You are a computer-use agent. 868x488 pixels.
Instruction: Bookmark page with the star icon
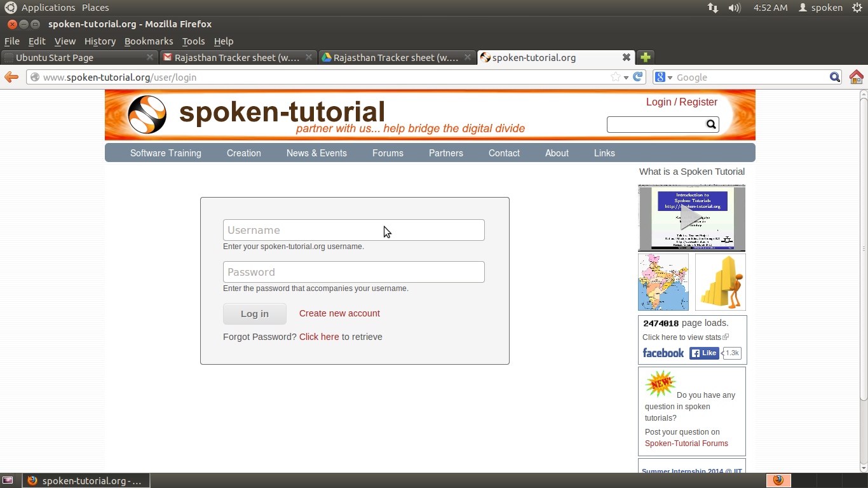615,78
